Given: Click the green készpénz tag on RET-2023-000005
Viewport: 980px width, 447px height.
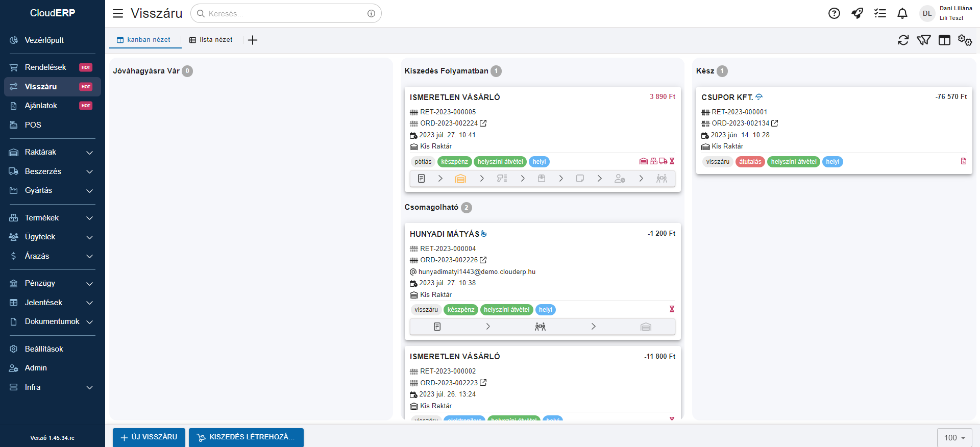Looking at the screenshot, I should pos(454,162).
